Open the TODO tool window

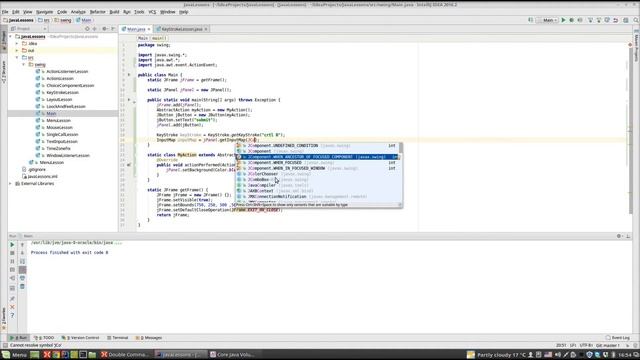(x=44, y=338)
